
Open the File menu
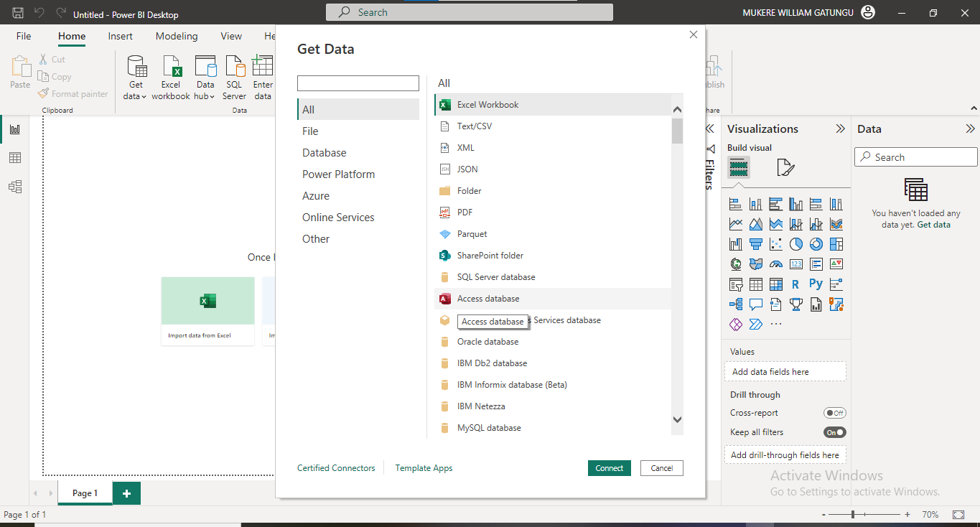[x=24, y=36]
